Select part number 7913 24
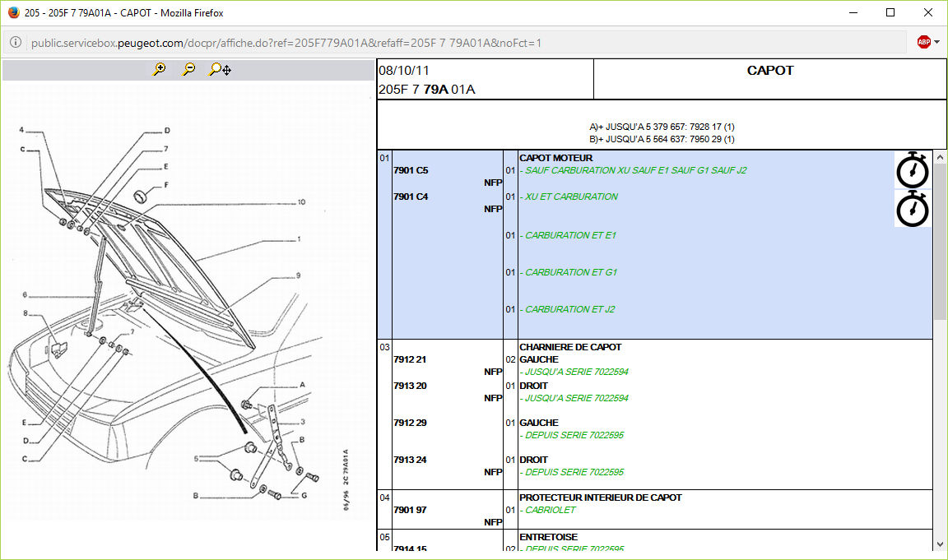 click(410, 460)
